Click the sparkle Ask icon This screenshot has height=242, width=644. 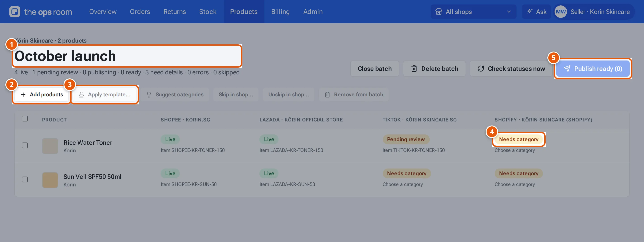[x=529, y=11]
